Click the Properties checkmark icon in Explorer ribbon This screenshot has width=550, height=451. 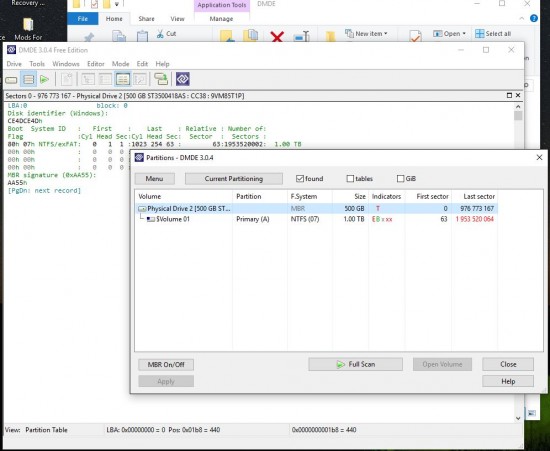pos(415,36)
